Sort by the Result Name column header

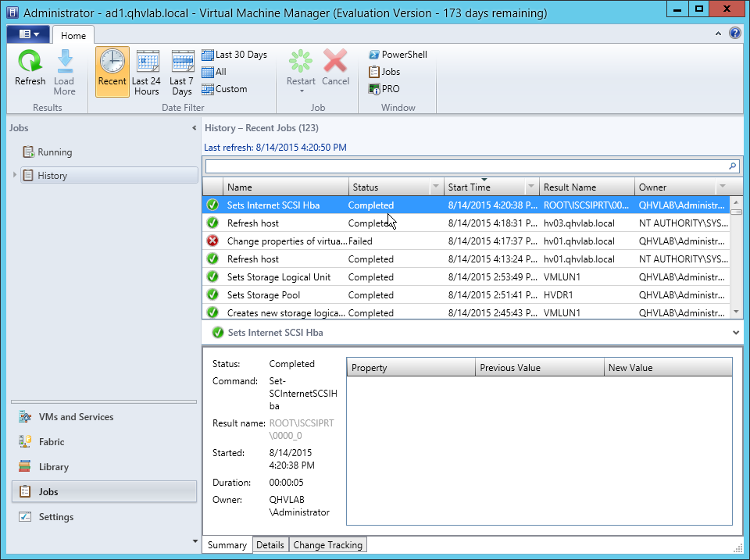pos(587,187)
